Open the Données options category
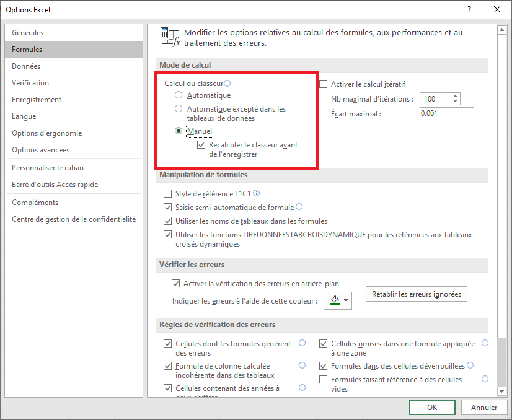 coord(74,66)
